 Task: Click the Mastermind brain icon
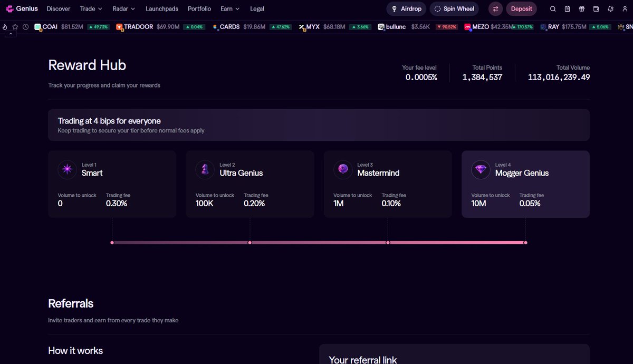pos(343,169)
